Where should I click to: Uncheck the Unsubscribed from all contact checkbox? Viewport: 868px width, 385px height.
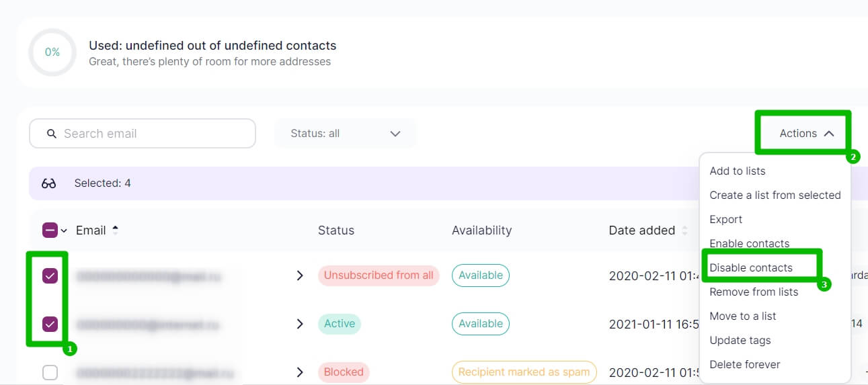coord(50,275)
